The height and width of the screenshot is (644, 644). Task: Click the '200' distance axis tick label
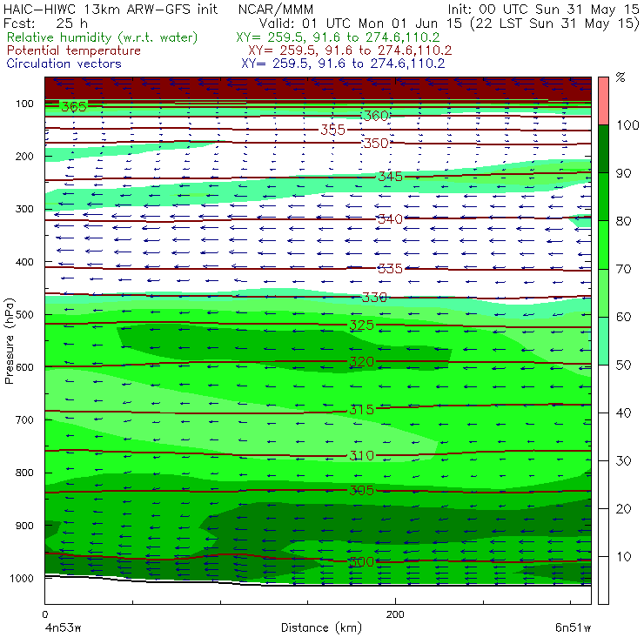[395, 614]
